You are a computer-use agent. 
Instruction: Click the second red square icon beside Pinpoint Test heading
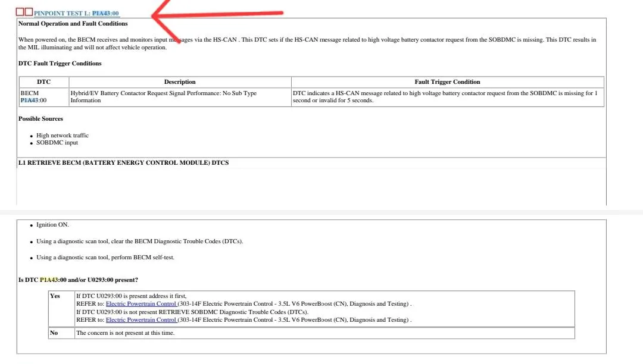click(x=29, y=12)
